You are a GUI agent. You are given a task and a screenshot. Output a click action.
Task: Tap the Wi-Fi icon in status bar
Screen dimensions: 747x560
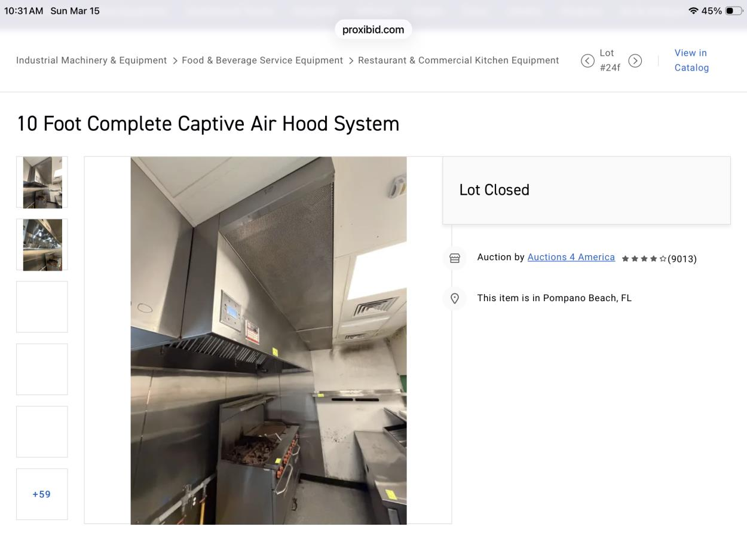point(693,11)
